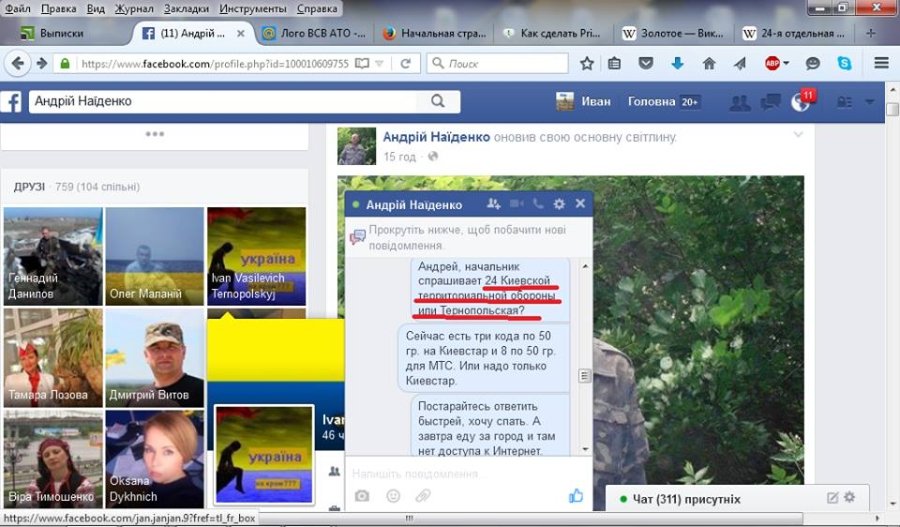Switch to the Золотое Wikipedia tab
This screenshot has width=900, height=527.
click(x=673, y=33)
